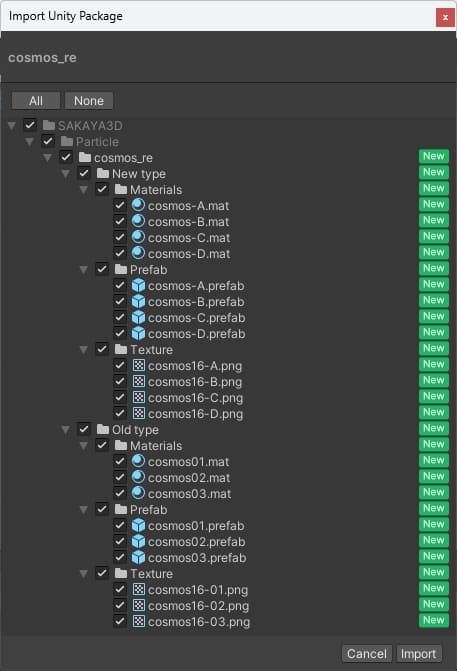Uncheck the cosmos-D.mat checkbox
Image resolution: width=457 pixels, height=671 pixels.
pyautogui.click(x=120, y=253)
